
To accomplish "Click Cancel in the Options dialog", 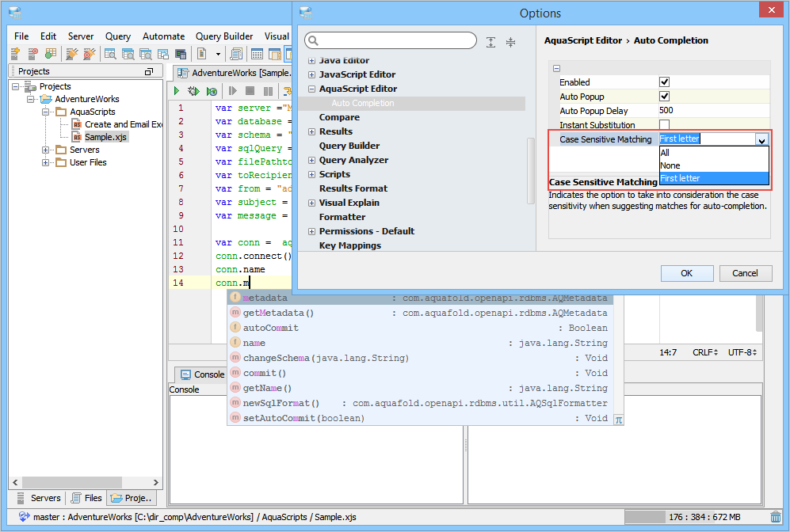I will (745, 273).
